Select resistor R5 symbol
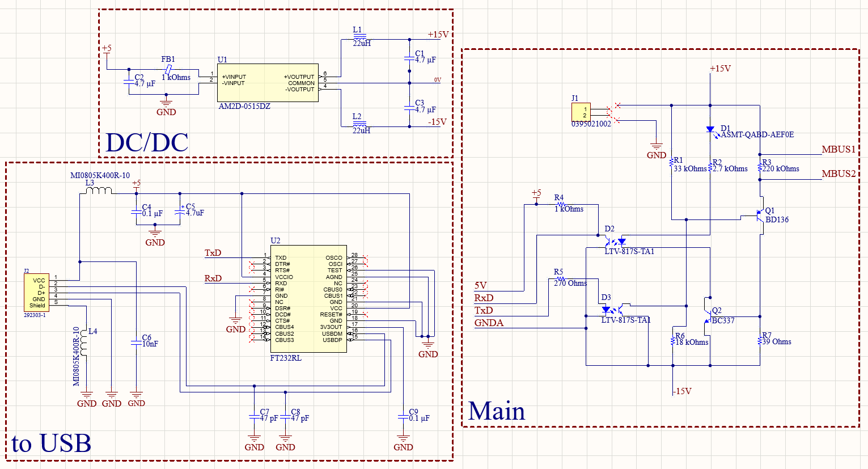Viewport: 868px width, 469px height. 561,278
